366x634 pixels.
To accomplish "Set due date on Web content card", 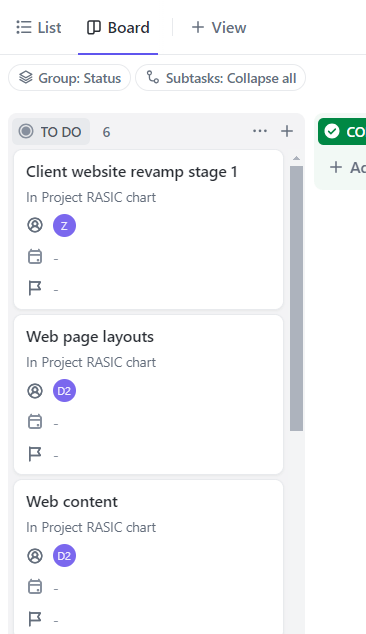I will coord(35,587).
